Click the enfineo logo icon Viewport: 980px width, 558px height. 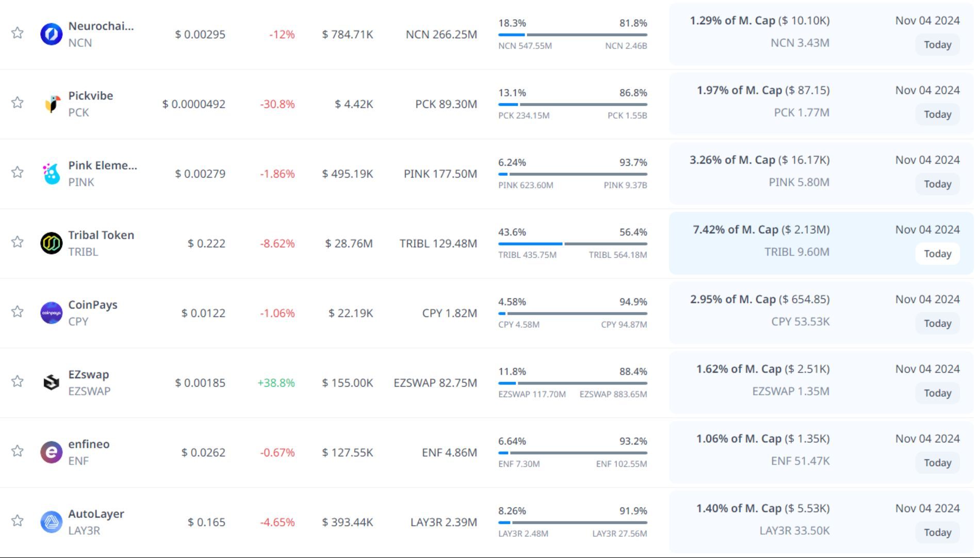[x=52, y=452]
